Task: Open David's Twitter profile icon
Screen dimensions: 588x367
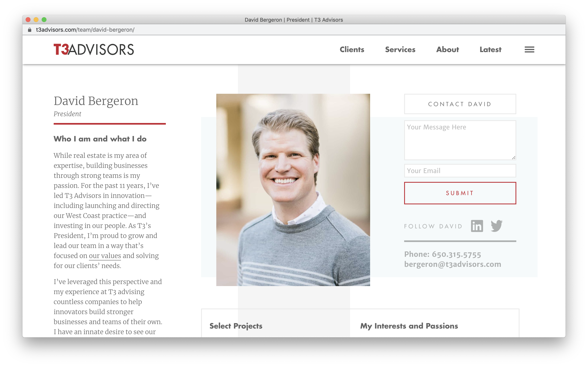Action: coord(496,226)
